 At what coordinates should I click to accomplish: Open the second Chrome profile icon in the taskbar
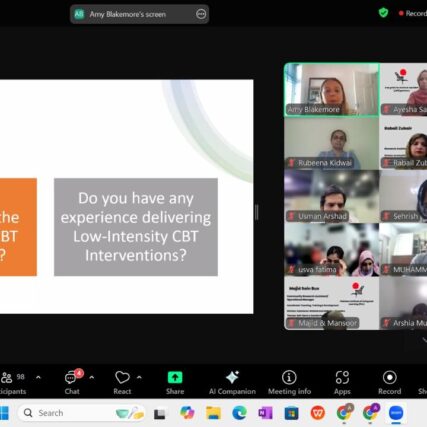371,413
